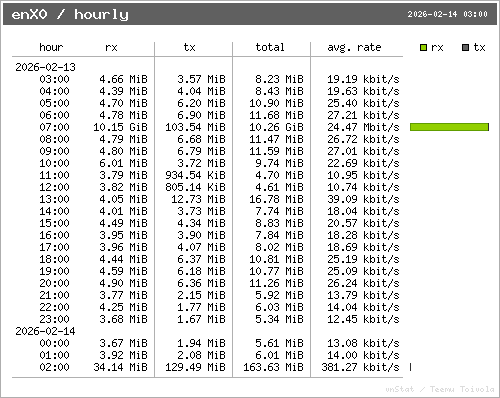500x398 pixels.
Task: Click the 02:00 hour label
Action: pos(54,367)
